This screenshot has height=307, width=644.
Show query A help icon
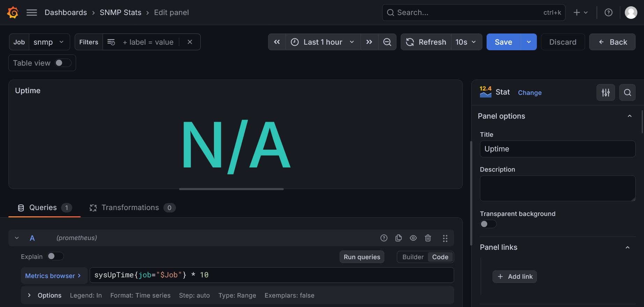tap(384, 238)
